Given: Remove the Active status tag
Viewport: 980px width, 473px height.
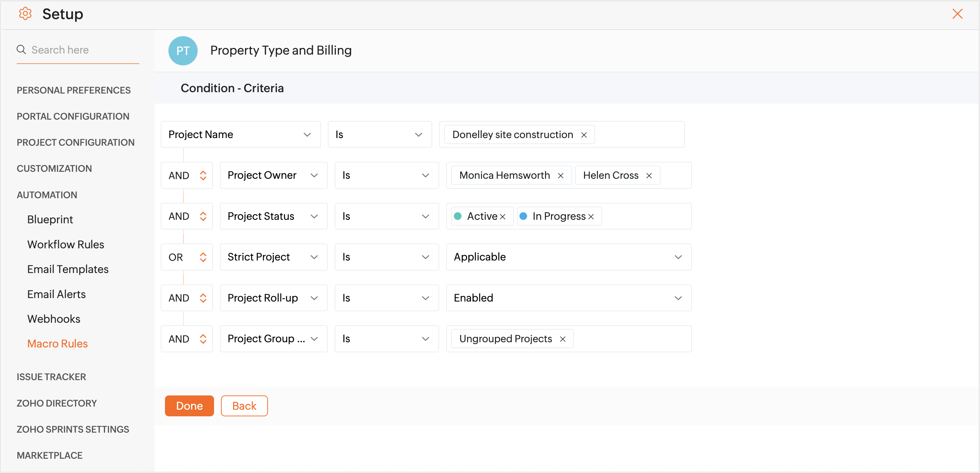Looking at the screenshot, I should 503,217.
